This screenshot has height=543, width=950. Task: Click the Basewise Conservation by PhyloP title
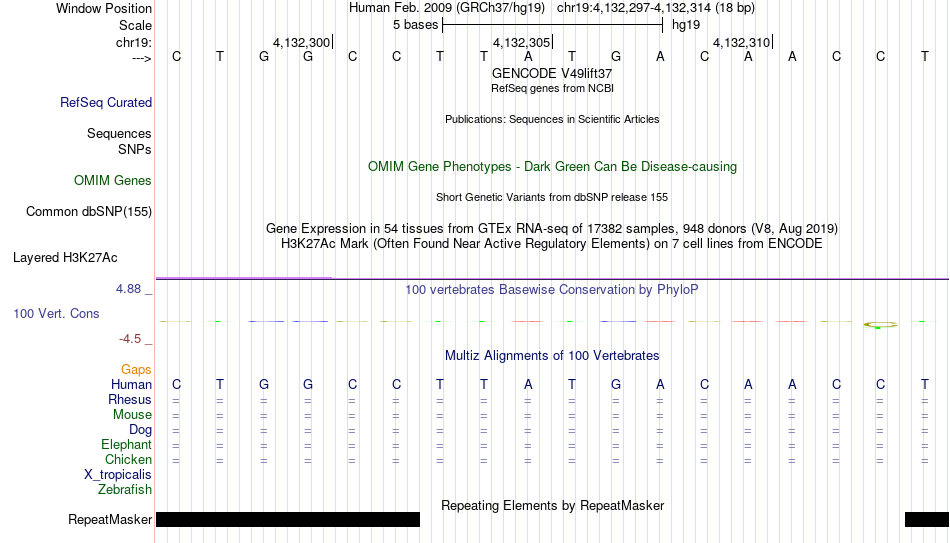pos(552,290)
